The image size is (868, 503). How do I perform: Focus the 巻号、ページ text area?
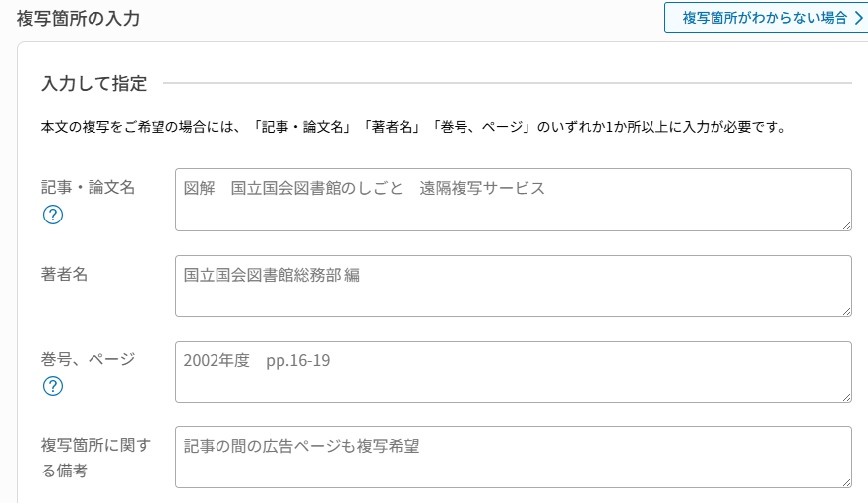(x=513, y=371)
